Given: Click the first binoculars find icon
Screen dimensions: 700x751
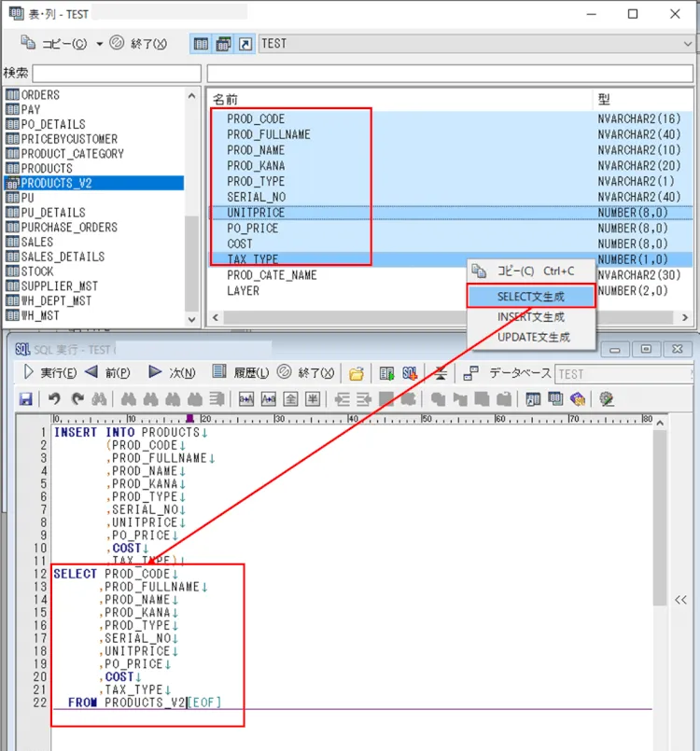Looking at the screenshot, I should pos(99,399).
